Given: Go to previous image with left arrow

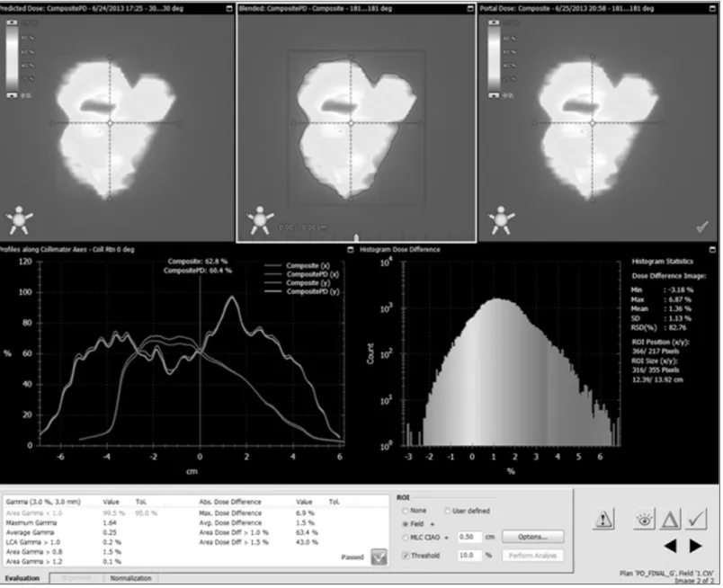Looking at the screenshot, I should pyautogui.click(x=671, y=546).
